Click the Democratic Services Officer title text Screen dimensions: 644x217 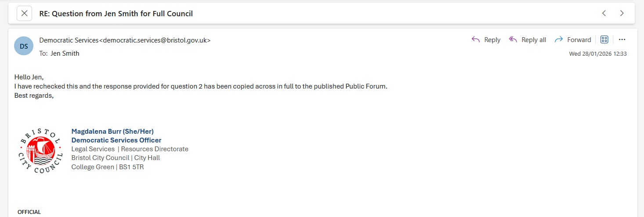(x=116, y=140)
